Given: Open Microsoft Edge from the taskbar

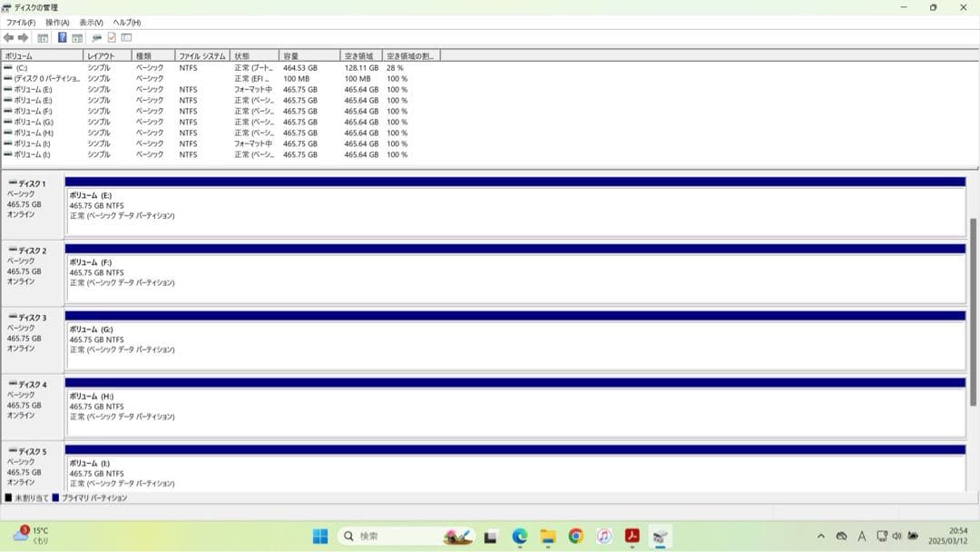Looking at the screenshot, I should pyautogui.click(x=520, y=536).
